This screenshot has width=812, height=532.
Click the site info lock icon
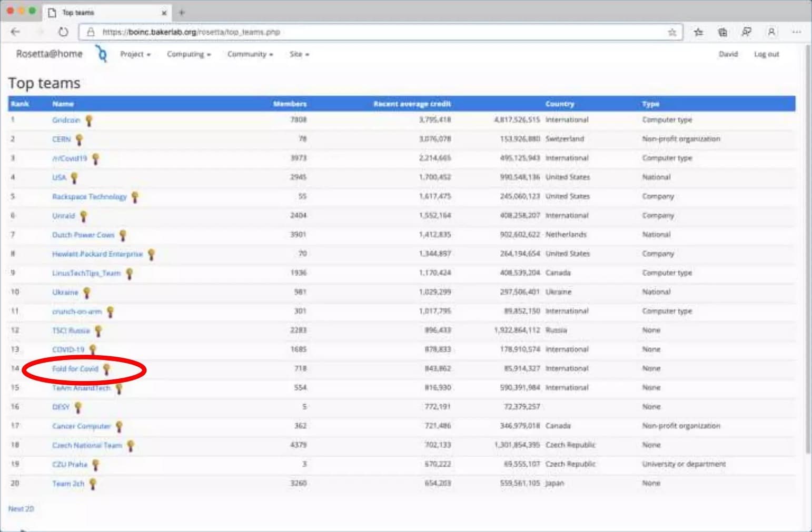pyautogui.click(x=91, y=32)
